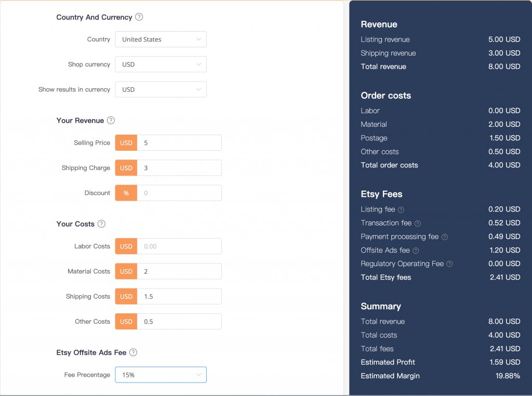Click info icon next to Transaction fee
The image size is (532, 396).
[x=418, y=223]
